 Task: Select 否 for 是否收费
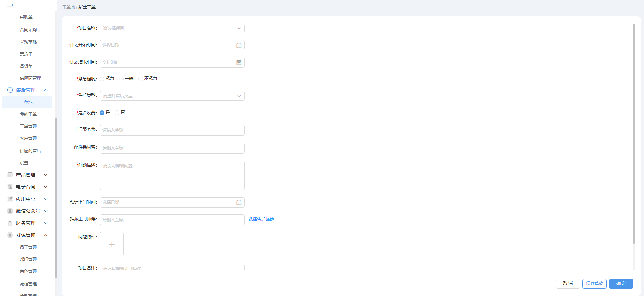click(x=117, y=113)
